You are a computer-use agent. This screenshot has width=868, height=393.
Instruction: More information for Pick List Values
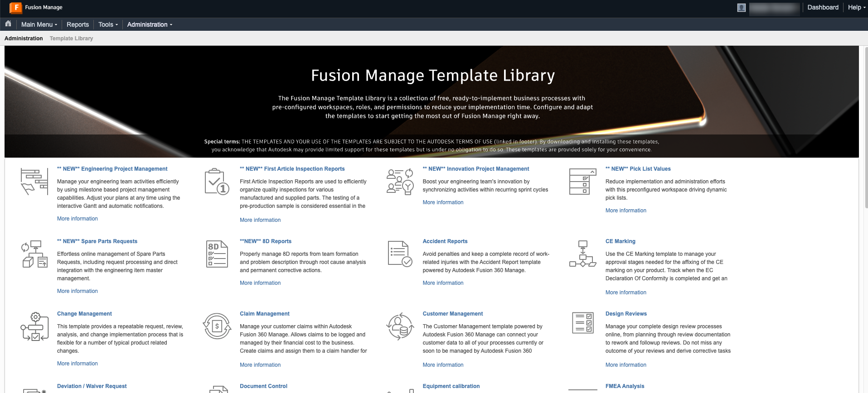point(626,211)
